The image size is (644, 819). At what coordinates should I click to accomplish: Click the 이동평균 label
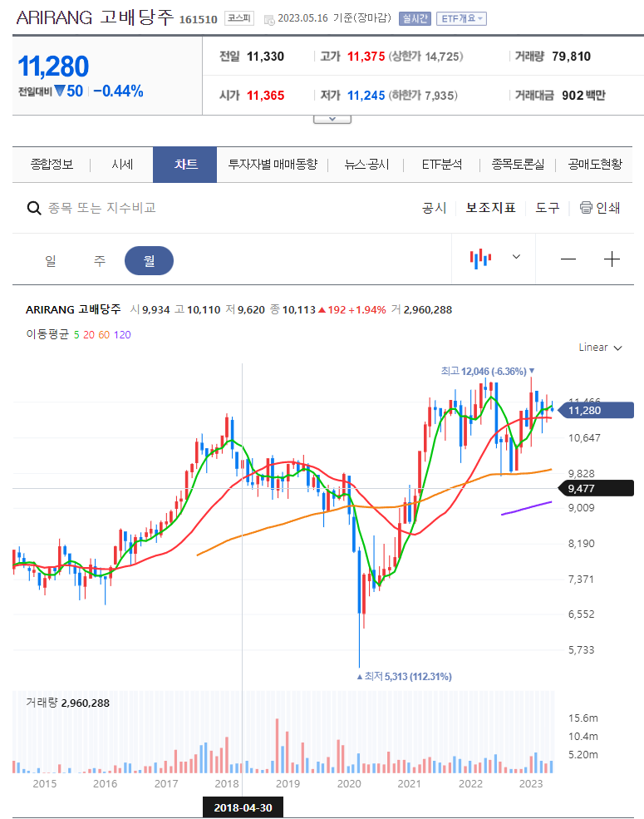pyautogui.click(x=47, y=334)
